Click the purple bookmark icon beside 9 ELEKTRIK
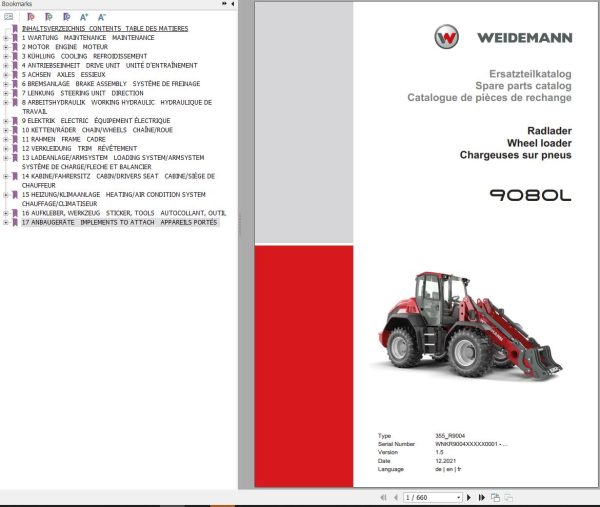The image size is (600, 507). (15, 121)
